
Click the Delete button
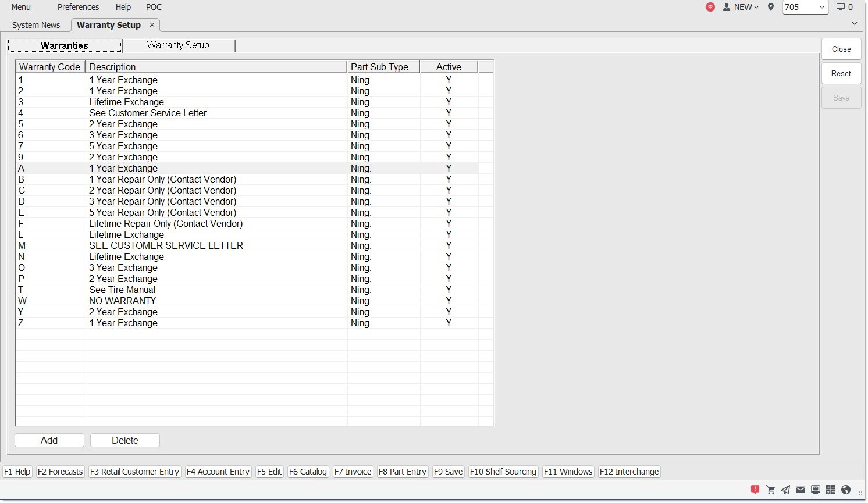click(x=125, y=440)
